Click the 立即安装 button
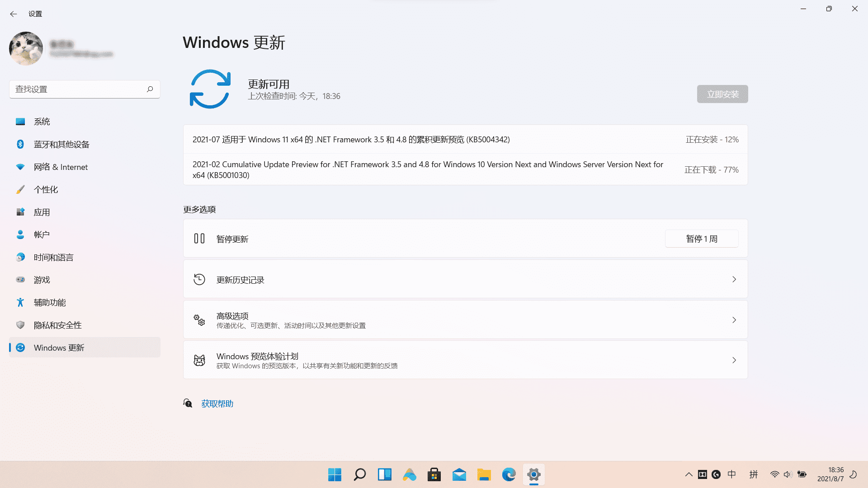 click(722, 94)
